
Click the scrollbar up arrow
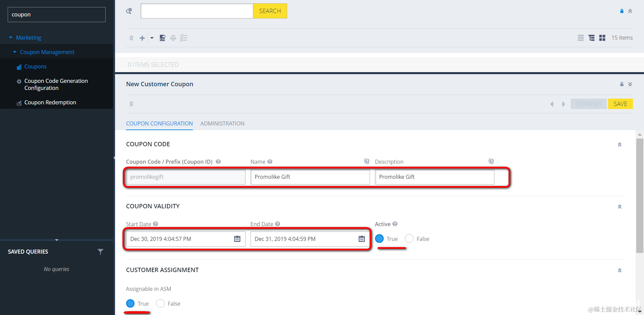[x=640, y=135]
